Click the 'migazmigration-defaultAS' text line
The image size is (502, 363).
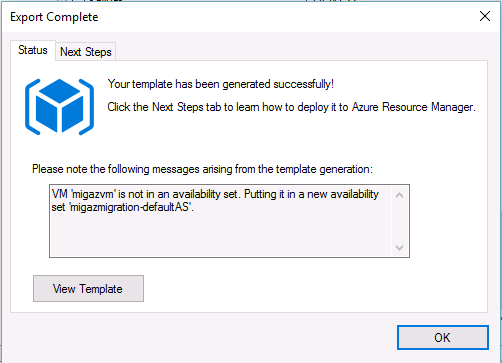pyautogui.click(x=122, y=207)
